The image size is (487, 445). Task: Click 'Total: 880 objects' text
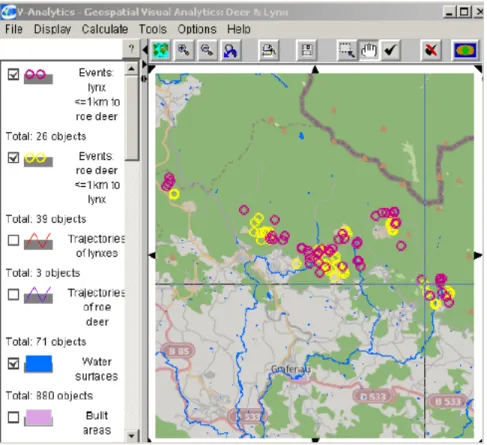tap(49, 396)
